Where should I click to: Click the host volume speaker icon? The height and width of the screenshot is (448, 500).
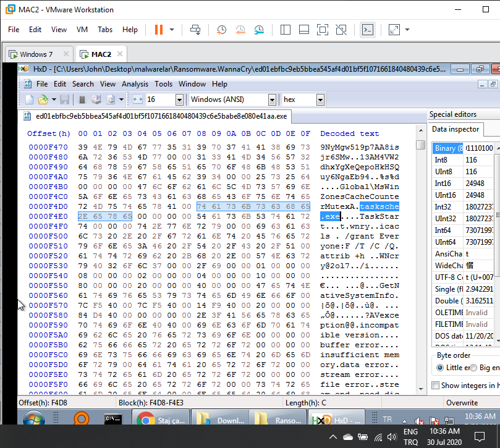[392, 437]
